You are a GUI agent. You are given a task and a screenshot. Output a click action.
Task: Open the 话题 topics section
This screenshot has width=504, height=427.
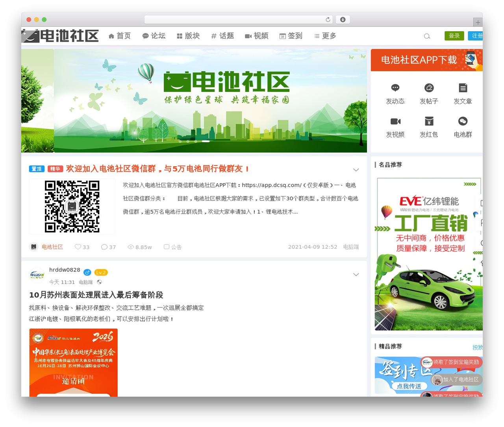click(222, 36)
